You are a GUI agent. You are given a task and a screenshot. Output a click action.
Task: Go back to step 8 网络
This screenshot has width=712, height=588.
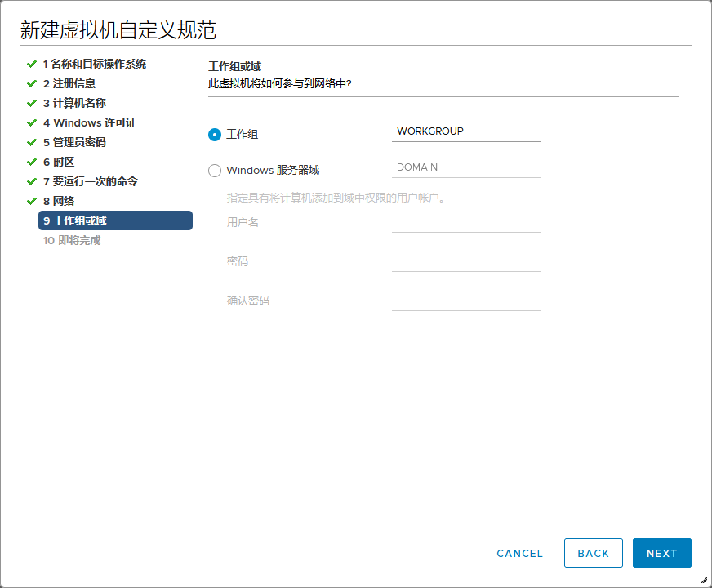[x=58, y=201]
